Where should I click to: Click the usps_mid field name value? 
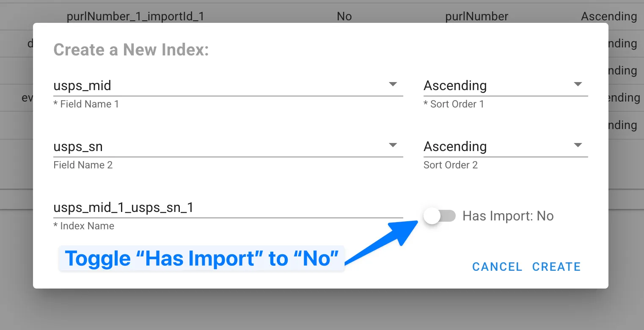click(82, 85)
